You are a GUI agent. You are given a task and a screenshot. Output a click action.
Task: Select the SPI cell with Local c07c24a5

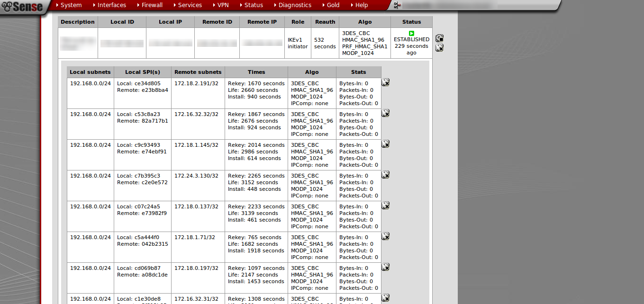pos(143,216)
